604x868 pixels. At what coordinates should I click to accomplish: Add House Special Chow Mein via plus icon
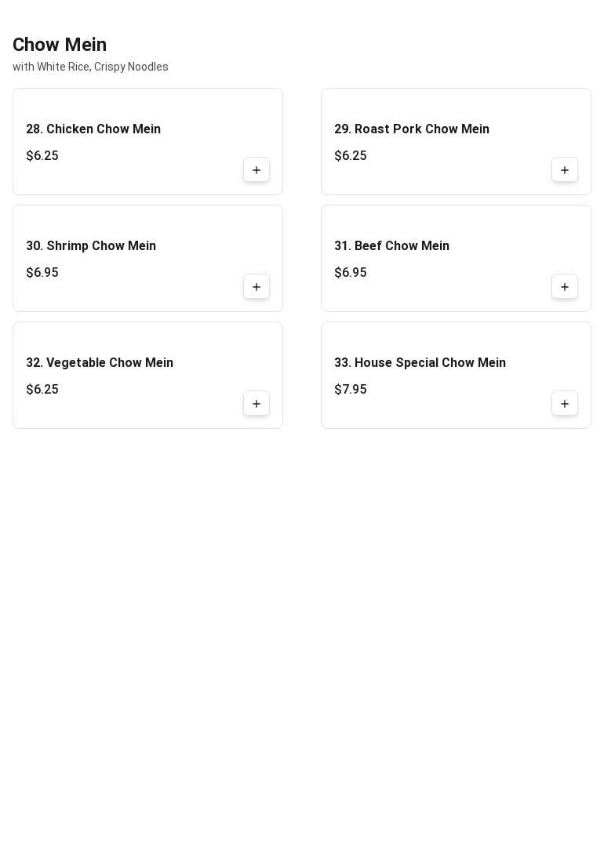point(565,404)
